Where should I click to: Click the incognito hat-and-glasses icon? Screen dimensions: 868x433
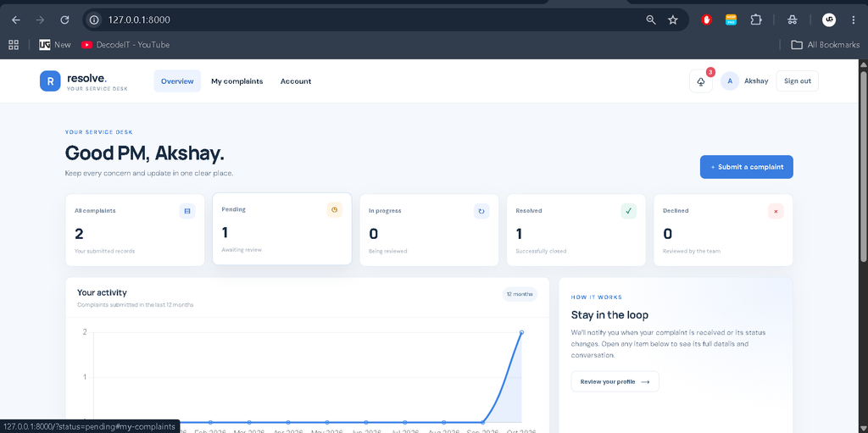pos(793,20)
